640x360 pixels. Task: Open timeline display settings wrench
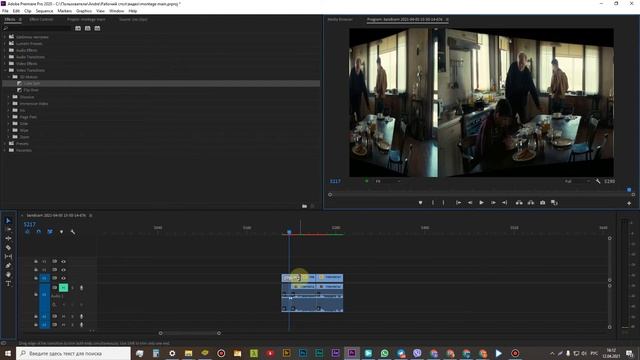click(x=73, y=232)
